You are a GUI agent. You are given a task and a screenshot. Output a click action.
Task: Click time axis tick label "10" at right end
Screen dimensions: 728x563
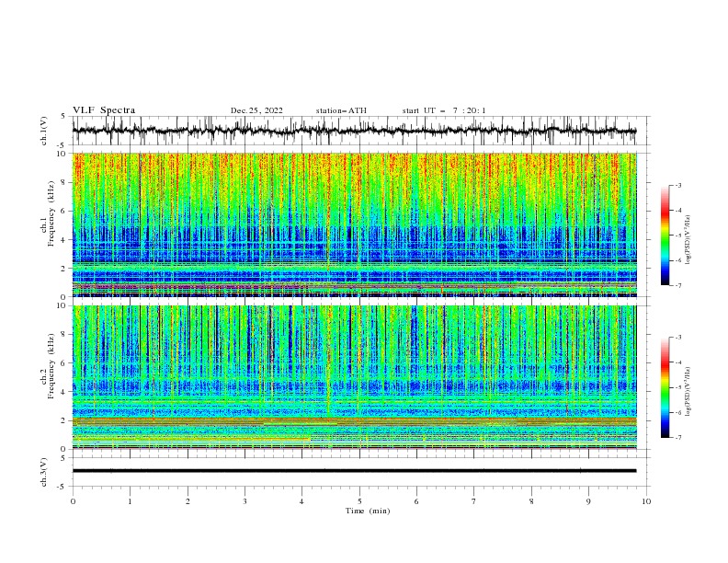point(646,501)
